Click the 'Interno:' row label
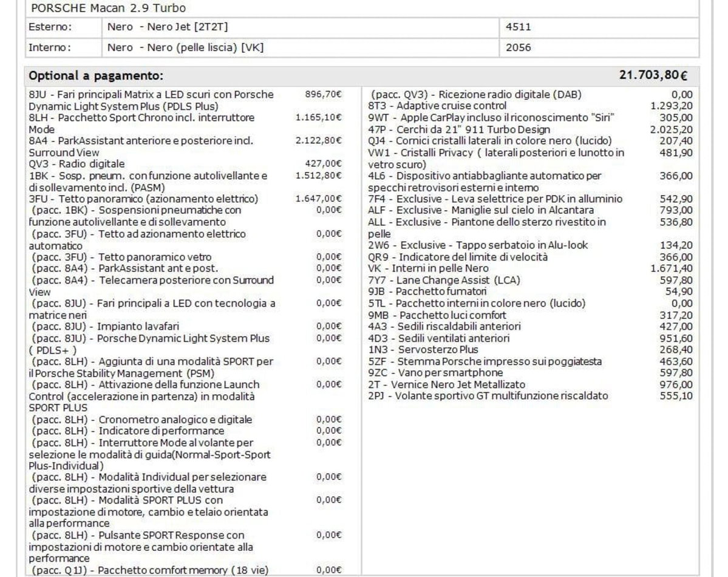Screen dimensions: 728x577 pyautogui.click(x=50, y=47)
